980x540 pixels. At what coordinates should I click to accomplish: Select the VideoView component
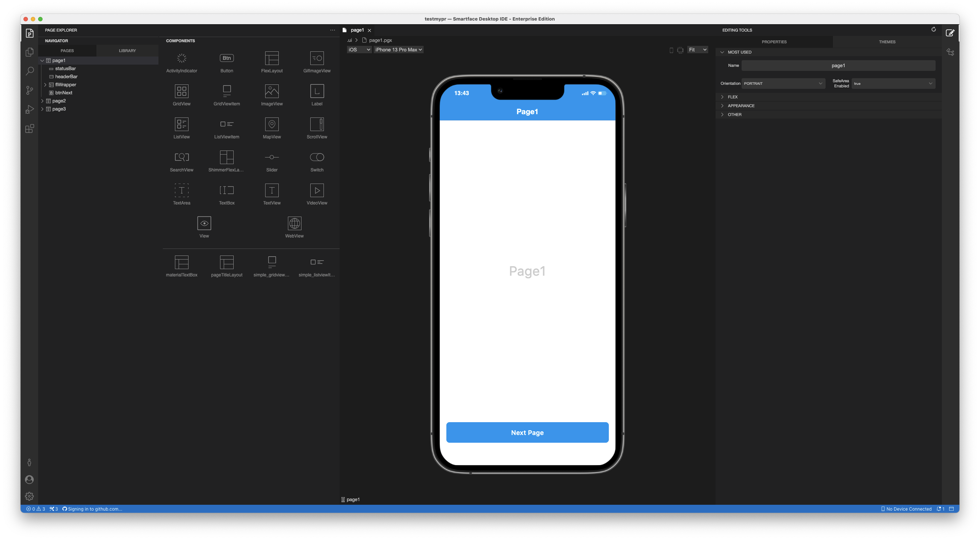tap(317, 195)
